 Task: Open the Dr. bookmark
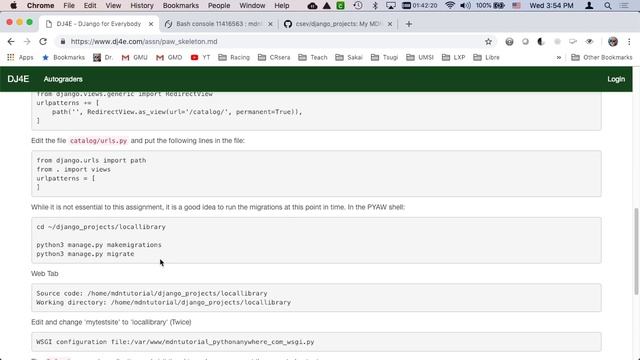tap(103, 58)
